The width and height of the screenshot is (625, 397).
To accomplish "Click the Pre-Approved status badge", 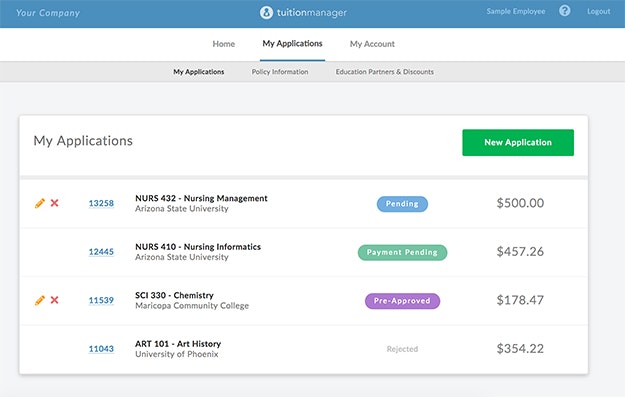I will (402, 301).
